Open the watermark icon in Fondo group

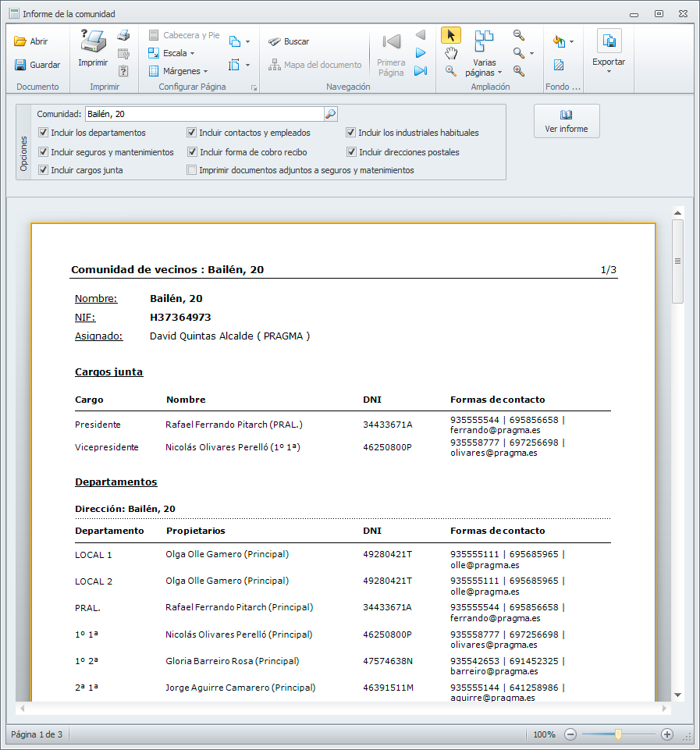[x=559, y=65]
